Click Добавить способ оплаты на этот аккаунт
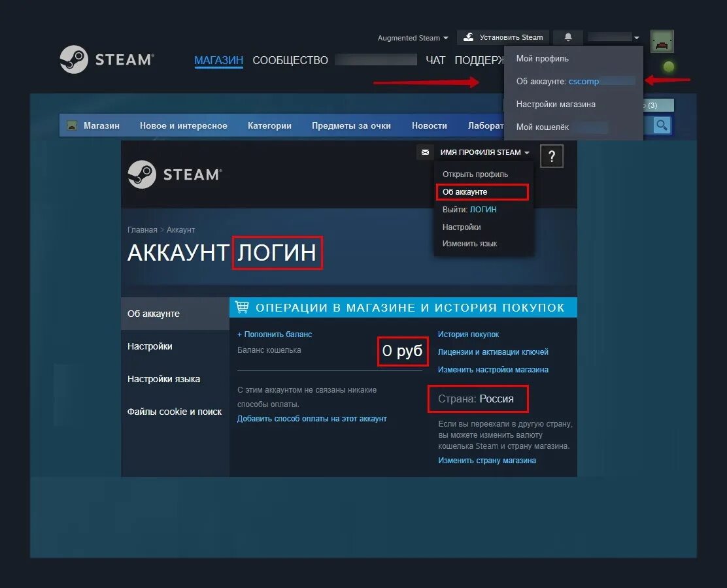Viewport: 727px width, 588px height. 312,418
